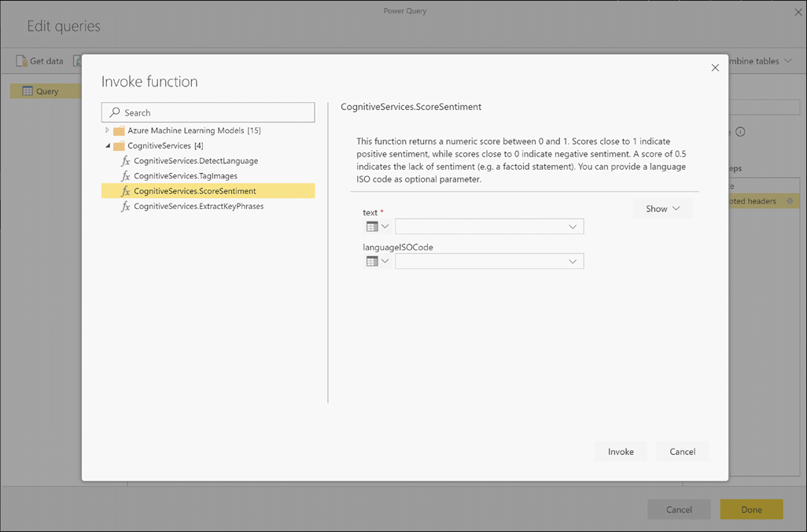Image resolution: width=807 pixels, height=532 pixels.
Task: Click Done in Edit queries window
Action: (x=751, y=509)
